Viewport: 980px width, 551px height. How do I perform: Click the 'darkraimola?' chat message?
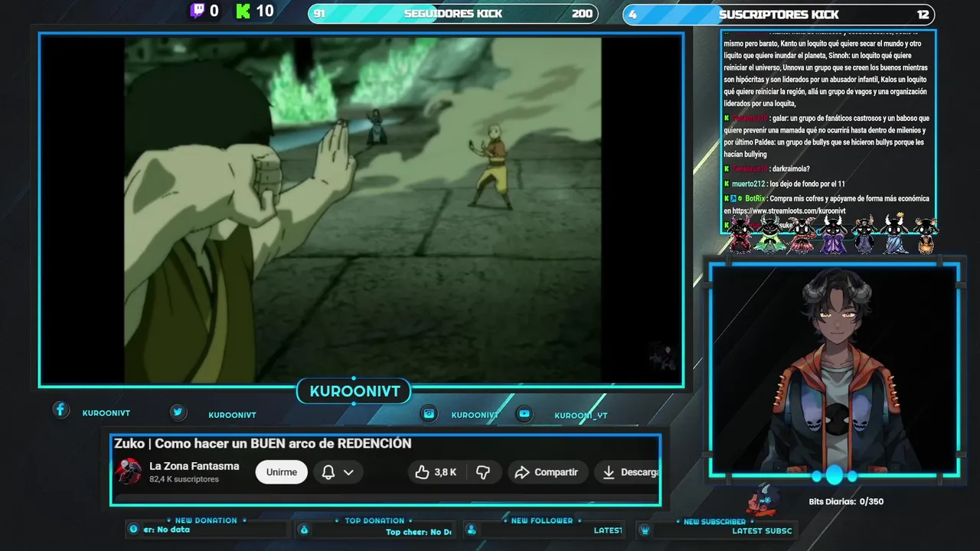pos(791,168)
